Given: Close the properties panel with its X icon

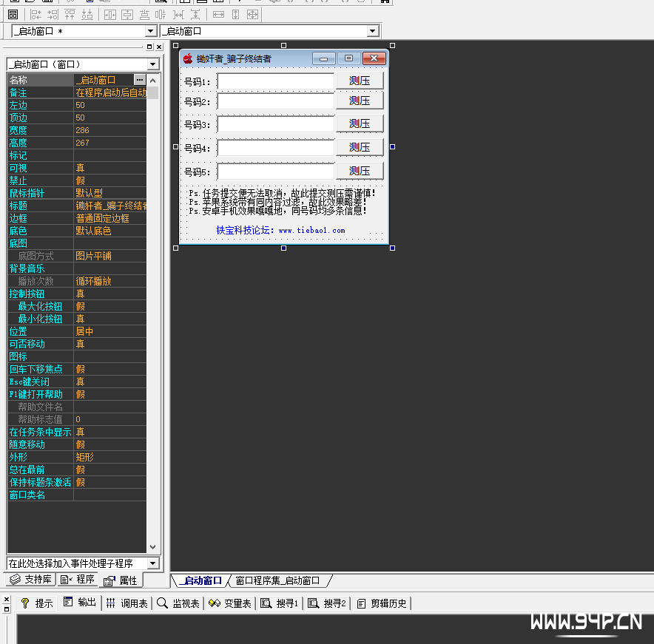Looking at the screenshot, I should (159, 47).
